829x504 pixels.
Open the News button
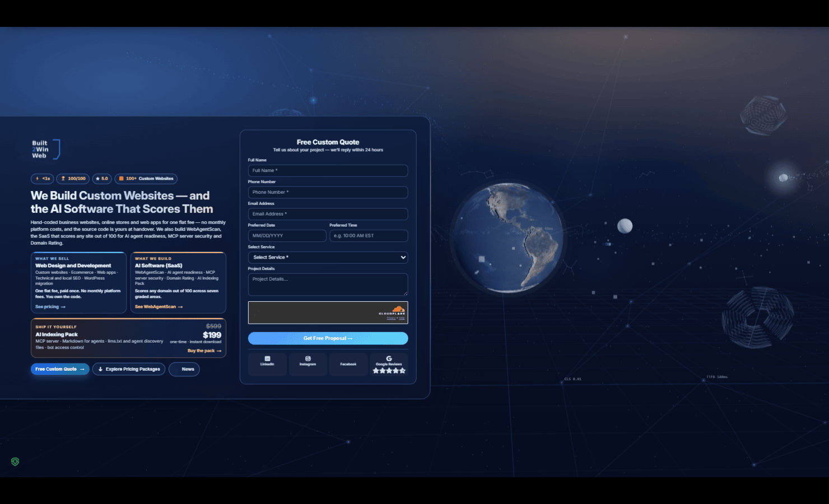coord(184,369)
